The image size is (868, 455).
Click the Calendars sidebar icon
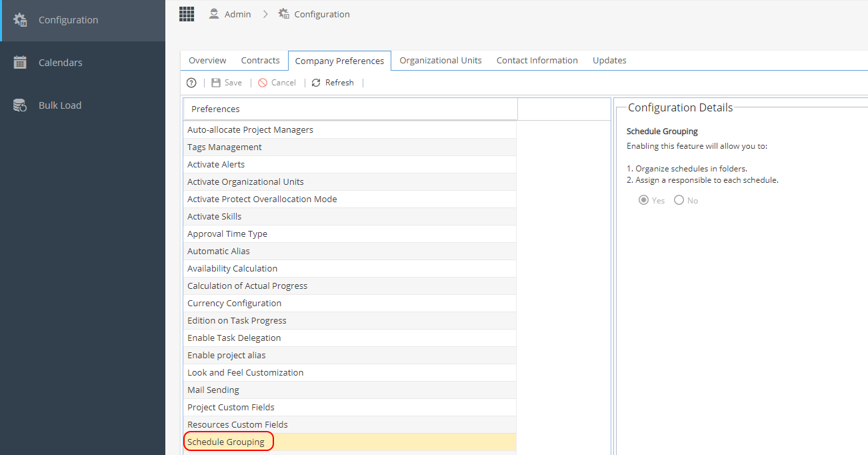point(20,63)
